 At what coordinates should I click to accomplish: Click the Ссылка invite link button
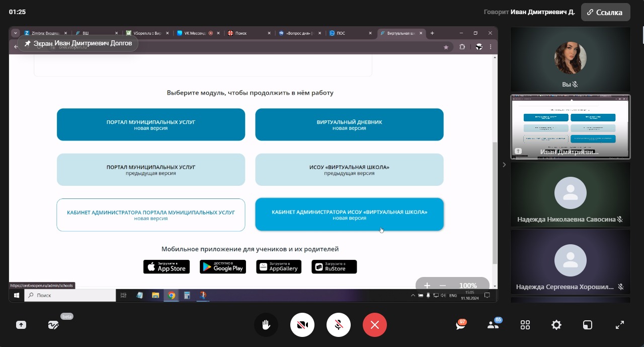pos(605,12)
